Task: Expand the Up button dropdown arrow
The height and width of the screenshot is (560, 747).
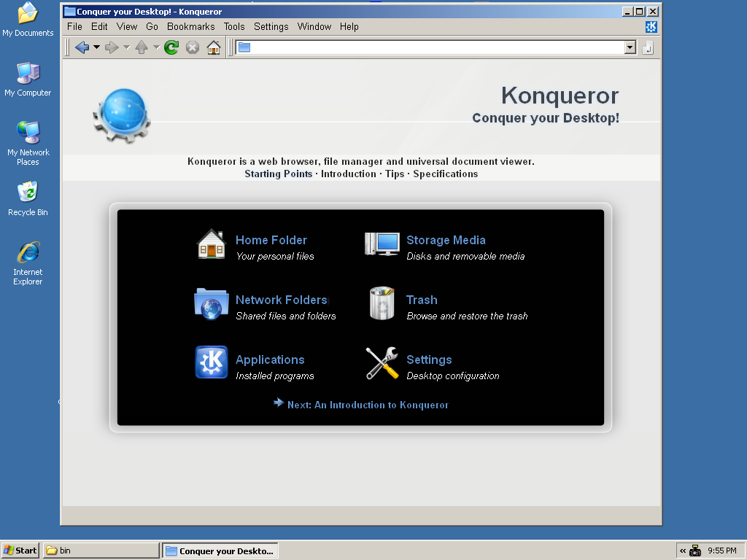Action: click(156, 47)
